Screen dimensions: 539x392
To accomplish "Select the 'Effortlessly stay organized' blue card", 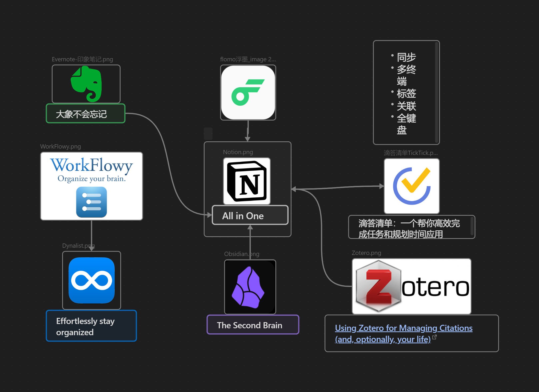I will click(91, 326).
